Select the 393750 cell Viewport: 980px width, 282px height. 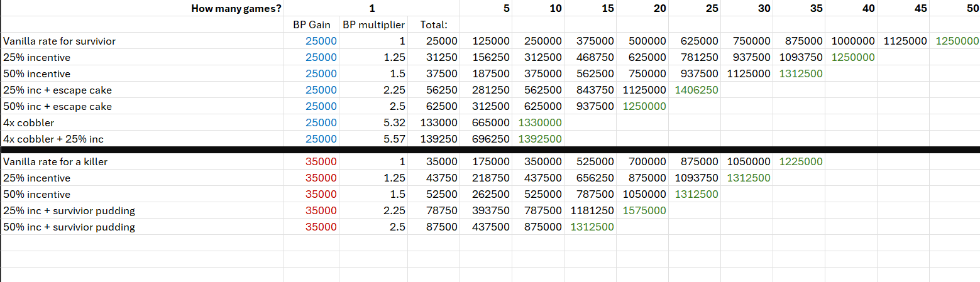pos(486,210)
